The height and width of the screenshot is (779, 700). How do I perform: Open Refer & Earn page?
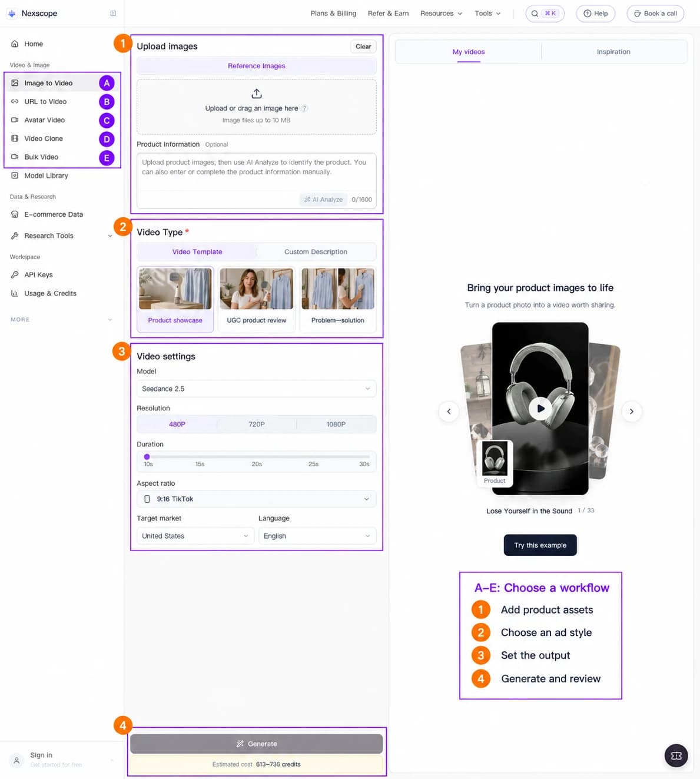388,14
